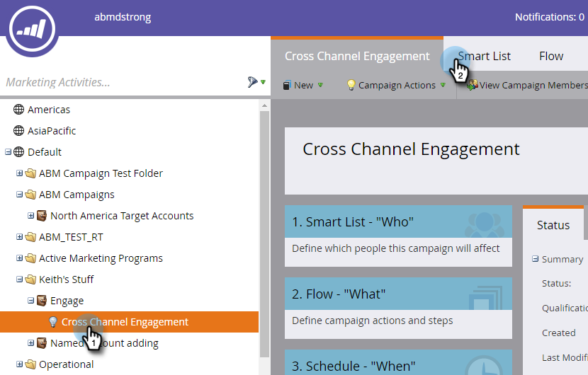Type in the Marketing Activities search field

coord(120,83)
